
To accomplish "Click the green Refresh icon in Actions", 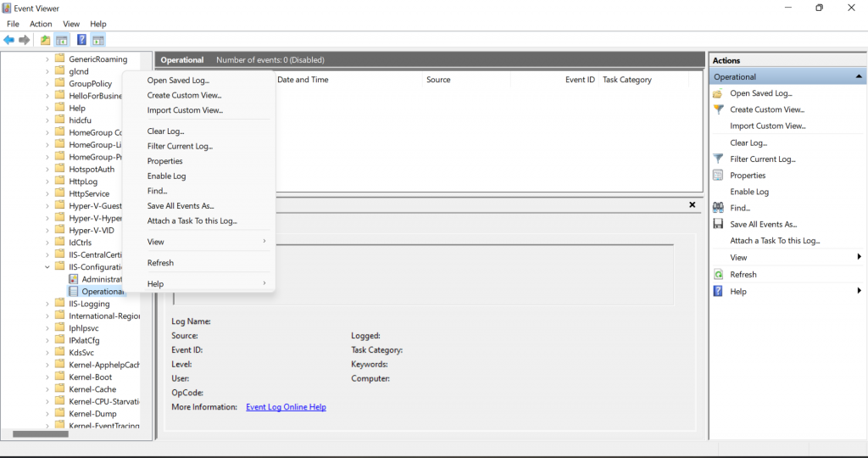I will click(x=718, y=275).
